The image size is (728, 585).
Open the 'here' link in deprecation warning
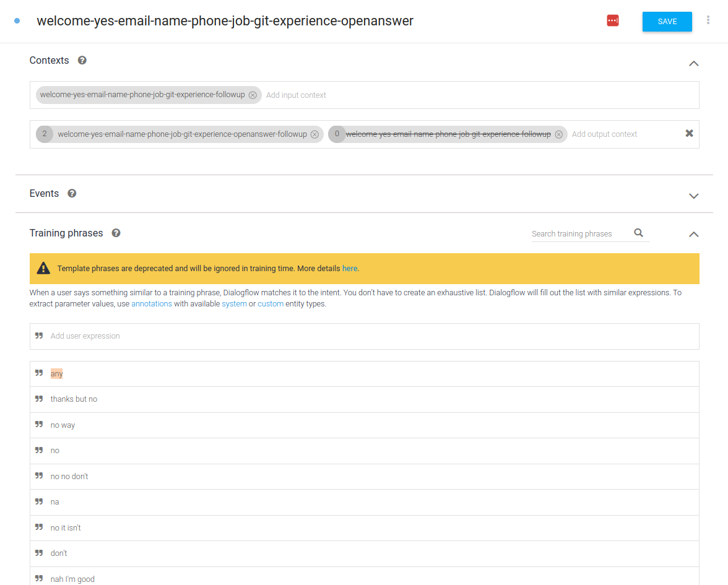[349, 269]
